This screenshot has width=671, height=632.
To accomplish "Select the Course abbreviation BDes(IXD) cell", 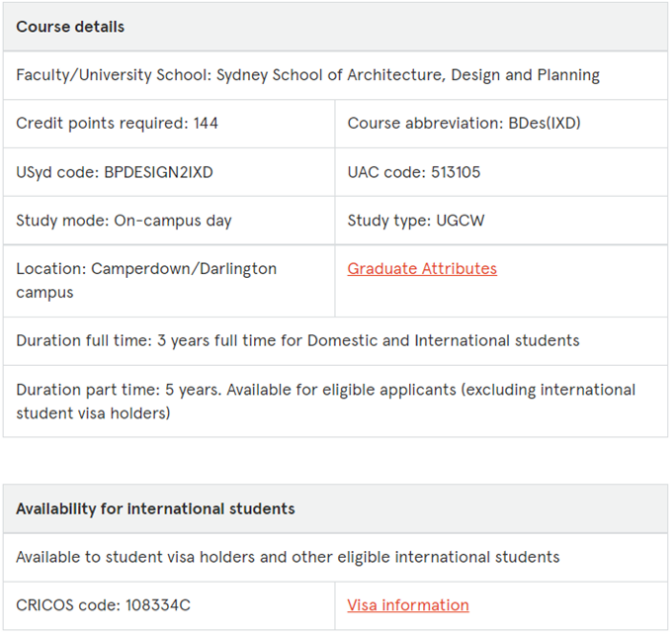I will coord(464,124).
